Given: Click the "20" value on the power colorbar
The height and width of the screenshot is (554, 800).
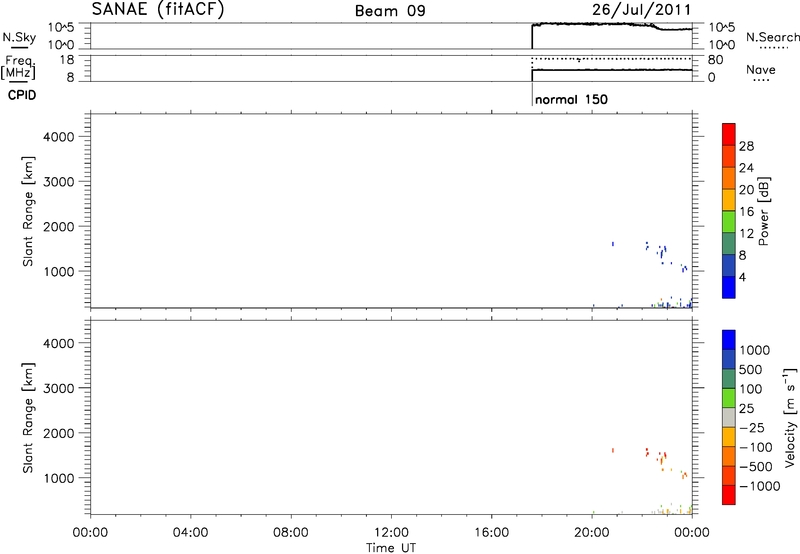Looking at the screenshot, I should point(746,190).
